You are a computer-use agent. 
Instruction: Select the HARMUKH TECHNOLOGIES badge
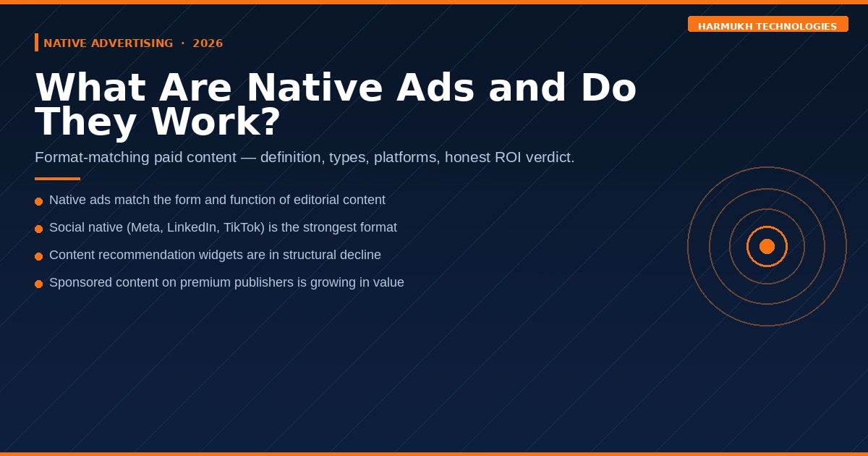coord(767,24)
